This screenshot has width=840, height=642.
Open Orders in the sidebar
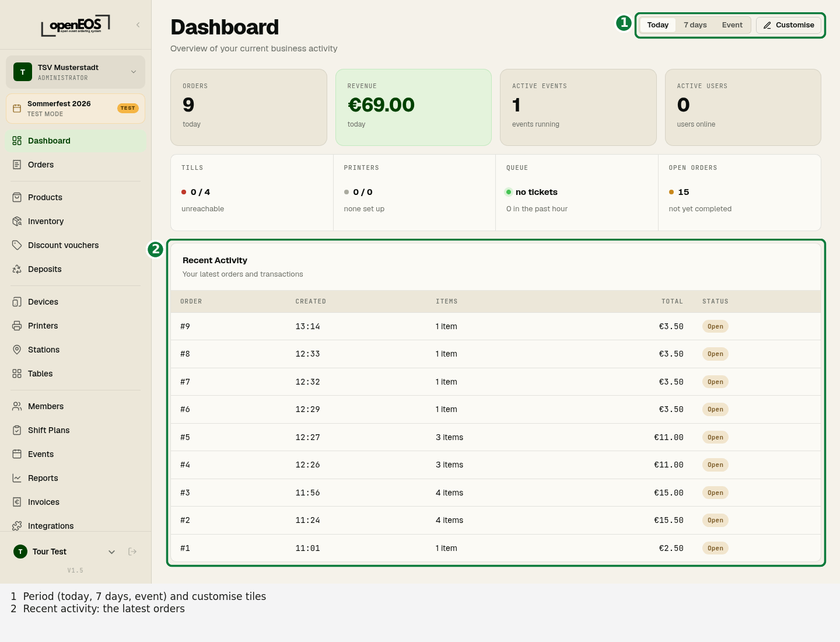[76, 165]
